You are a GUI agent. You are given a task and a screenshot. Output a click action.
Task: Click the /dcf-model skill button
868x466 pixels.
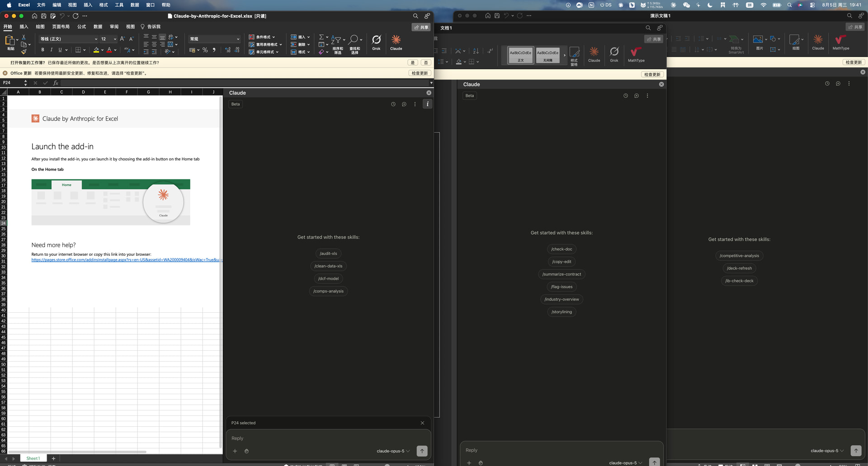[x=328, y=279]
